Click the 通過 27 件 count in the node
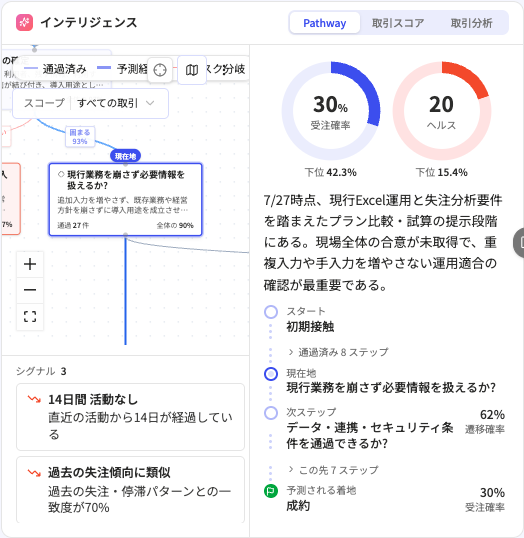Viewport: 524px width, 538px height. 73,225
